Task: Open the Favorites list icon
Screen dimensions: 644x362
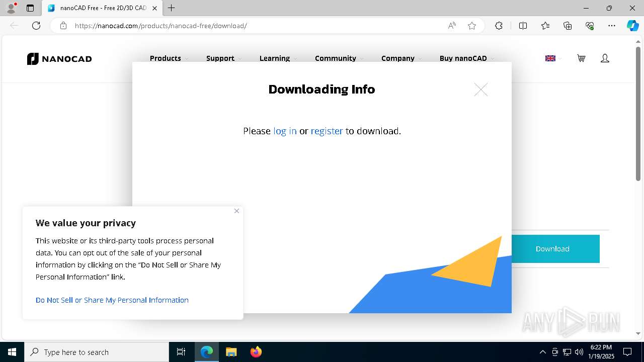Action: click(x=545, y=26)
